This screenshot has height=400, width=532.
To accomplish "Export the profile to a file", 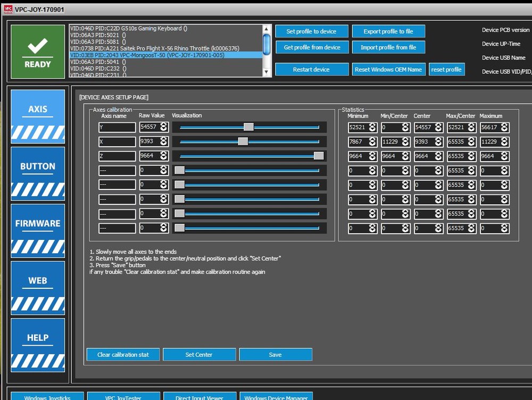I will 388,31.
